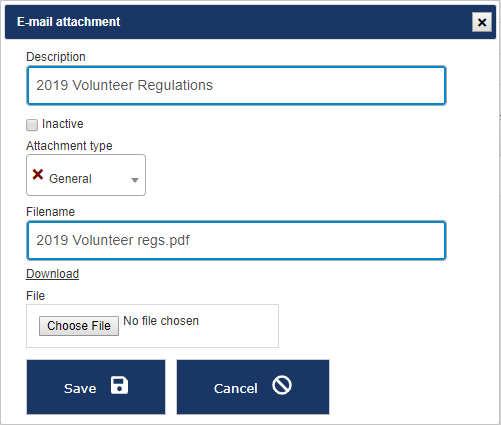This screenshot has height=425, width=501.
Task: Close the E-mail attachment dialog with the X
Action: 482,22
